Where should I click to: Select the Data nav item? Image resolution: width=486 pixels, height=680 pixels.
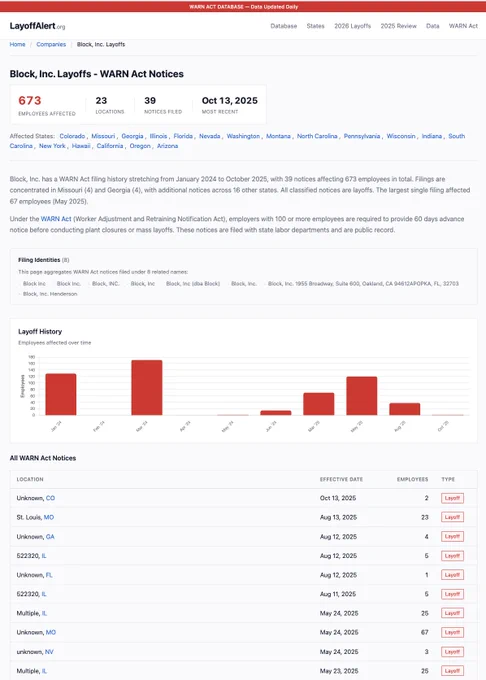[432, 26]
